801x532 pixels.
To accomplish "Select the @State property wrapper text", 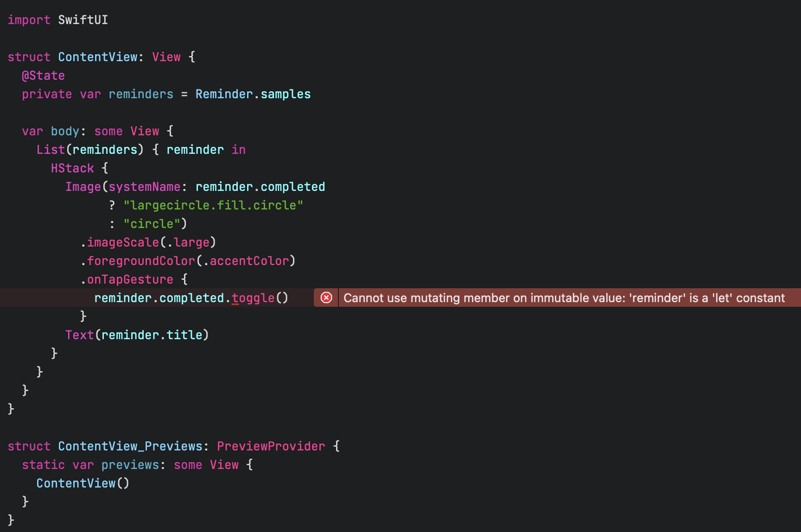I will (43, 76).
